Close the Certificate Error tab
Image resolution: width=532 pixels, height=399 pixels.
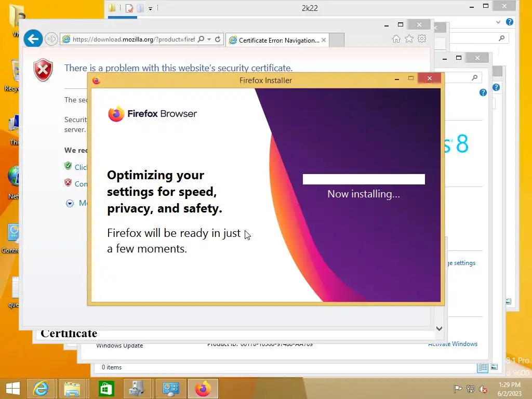[x=324, y=40]
